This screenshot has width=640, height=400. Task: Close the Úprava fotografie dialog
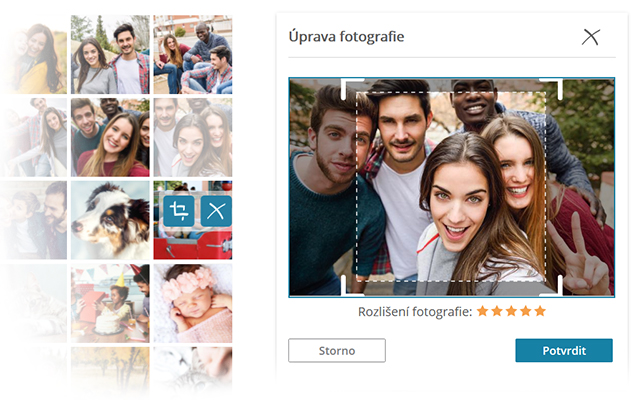(x=591, y=38)
